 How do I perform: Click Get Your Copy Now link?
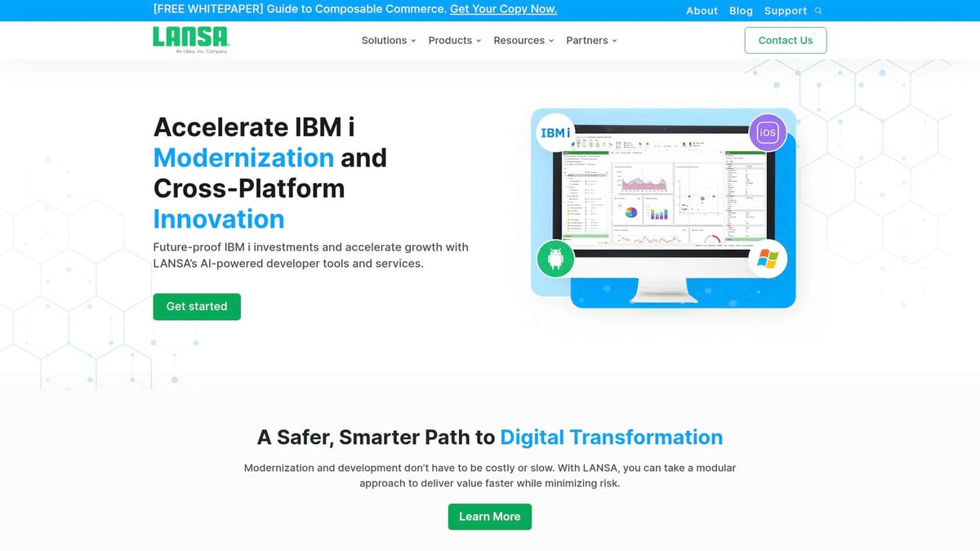pos(503,9)
